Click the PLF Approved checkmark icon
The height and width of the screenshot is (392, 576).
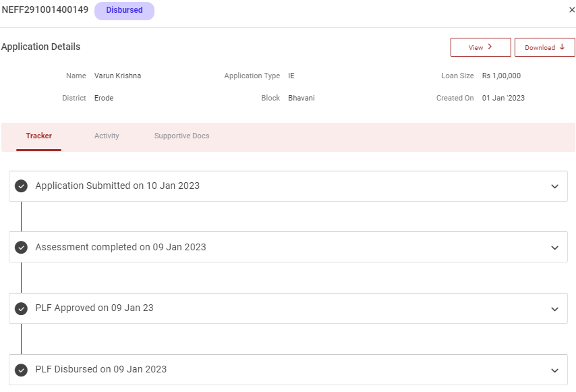click(21, 308)
